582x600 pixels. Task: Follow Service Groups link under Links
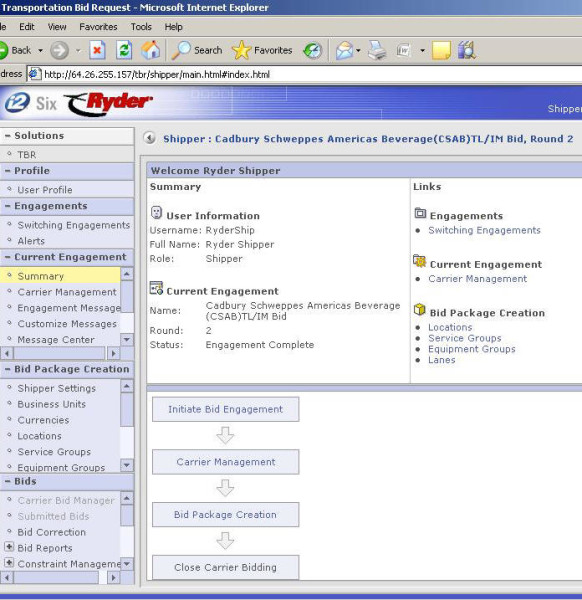tap(465, 338)
